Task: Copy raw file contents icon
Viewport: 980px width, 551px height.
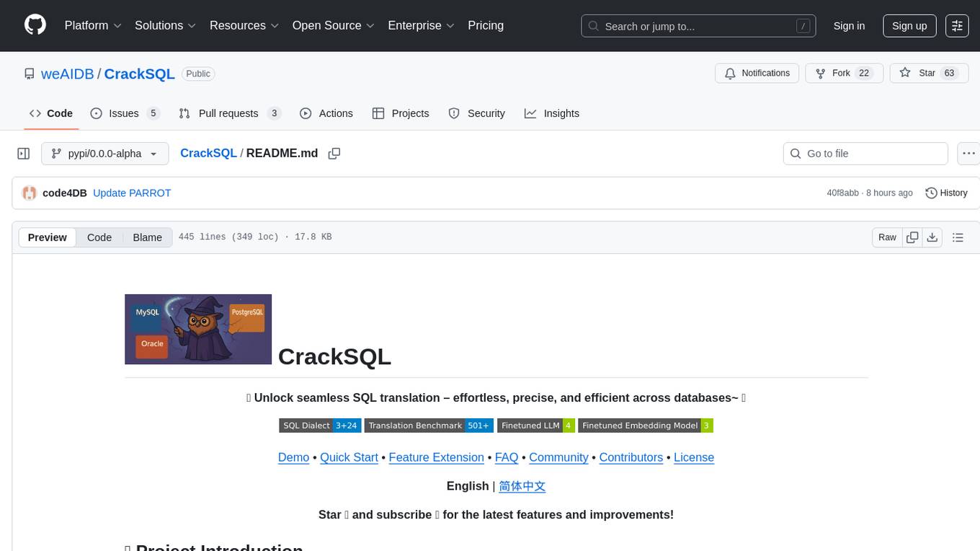Action: click(912, 237)
